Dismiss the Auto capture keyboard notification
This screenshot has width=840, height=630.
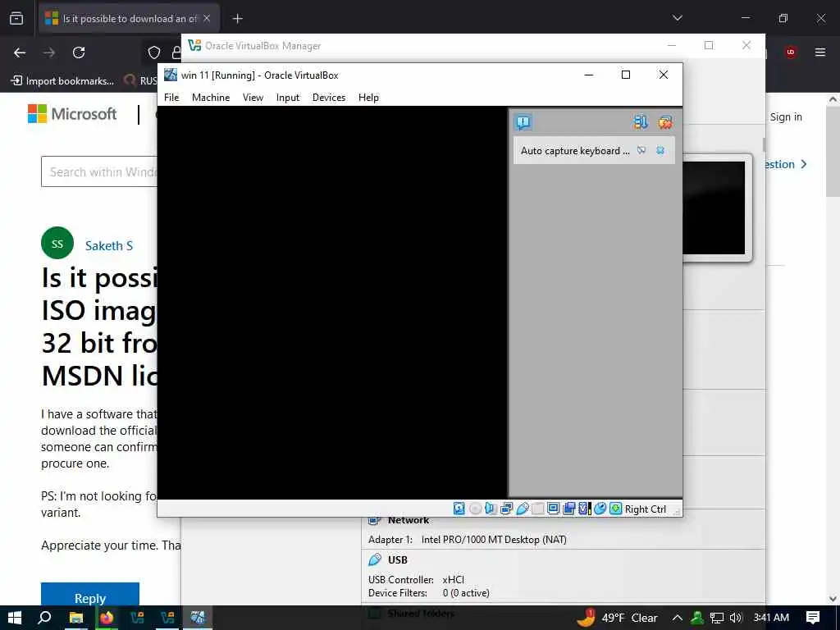tap(660, 151)
